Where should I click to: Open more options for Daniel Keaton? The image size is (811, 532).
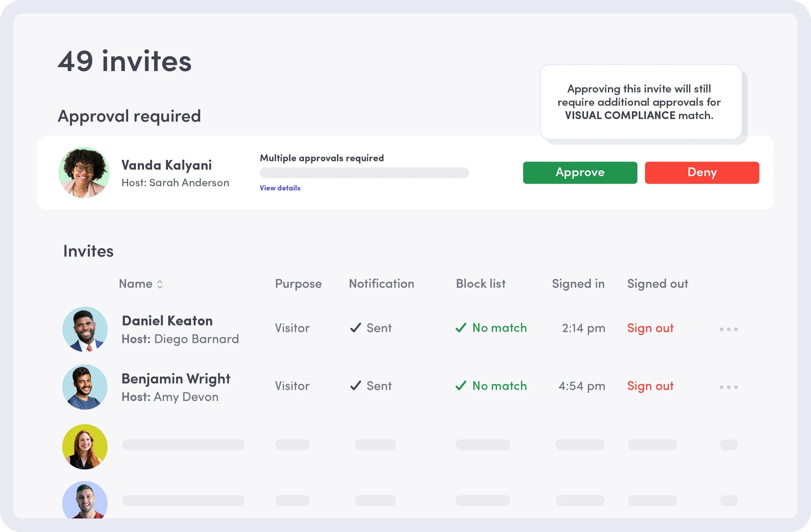(729, 329)
